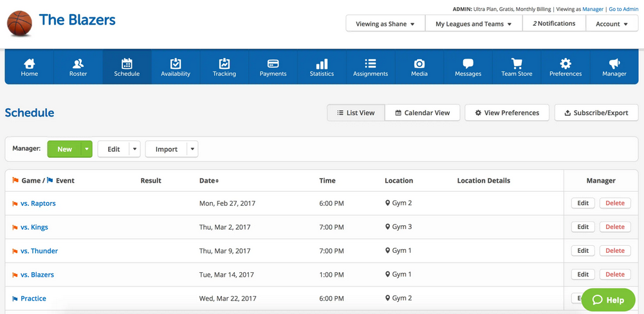This screenshot has width=644, height=314.
Task: Click the Import button
Action: (x=167, y=149)
